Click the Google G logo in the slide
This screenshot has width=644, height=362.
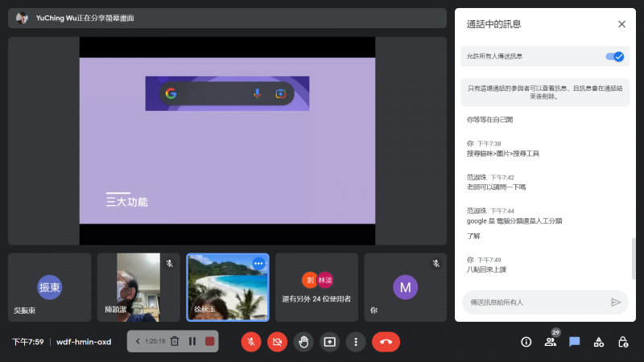171,94
